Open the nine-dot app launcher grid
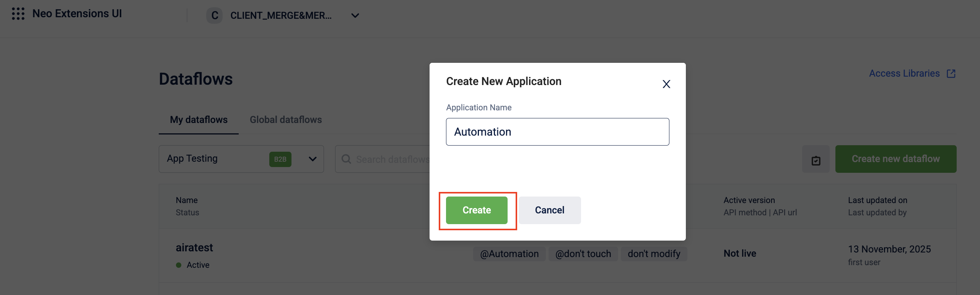This screenshot has width=980, height=295. coord(18,14)
